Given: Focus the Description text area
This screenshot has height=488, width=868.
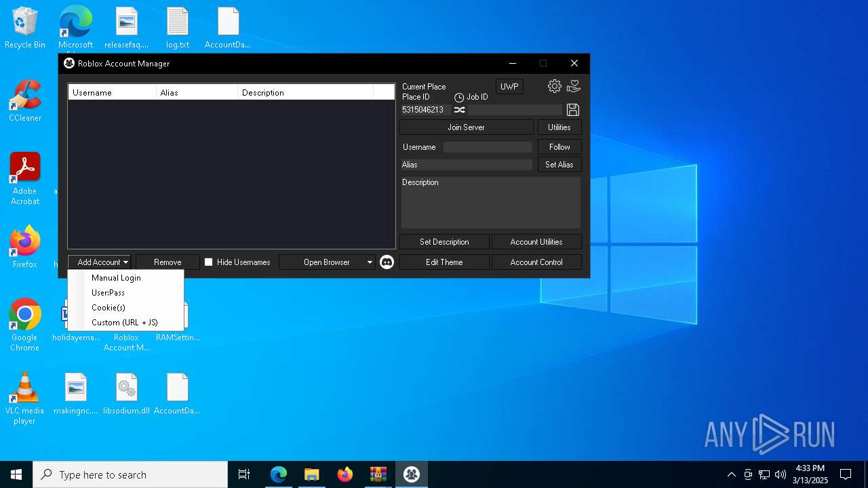Looking at the screenshot, I should [x=491, y=203].
